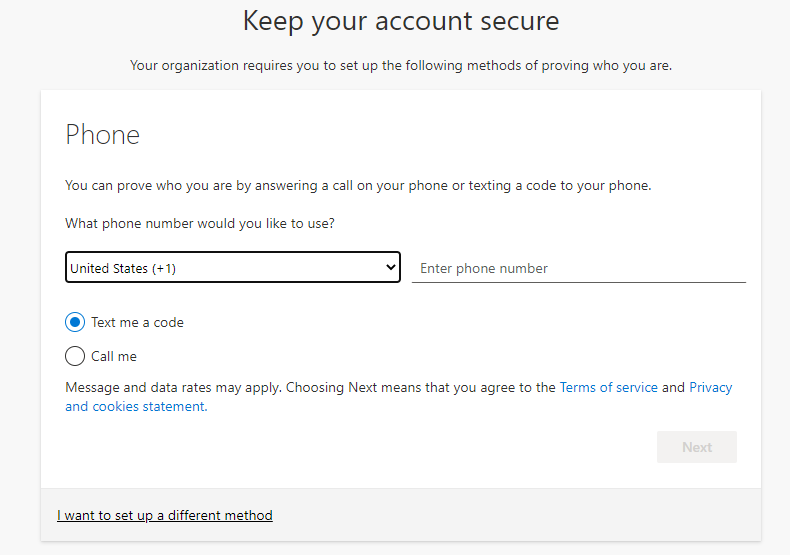The height and width of the screenshot is (555, 790).
Task: Click the Phone section heading
Action: pyautogui.click(x=103, y=134)
